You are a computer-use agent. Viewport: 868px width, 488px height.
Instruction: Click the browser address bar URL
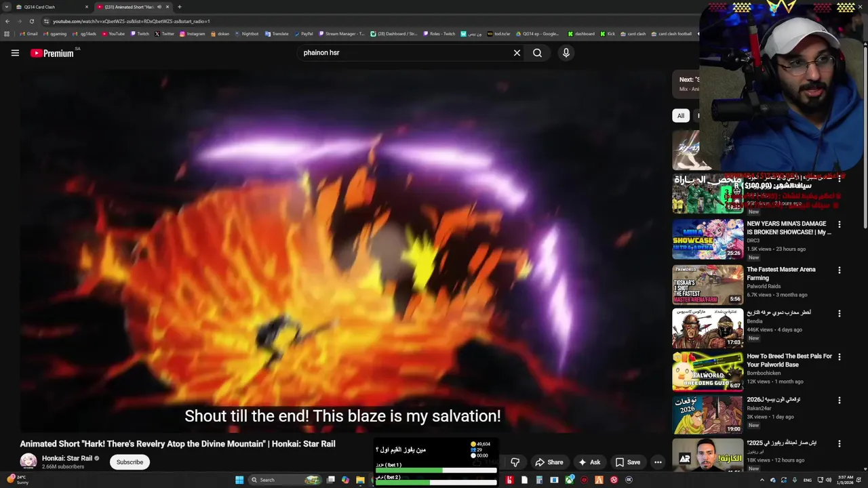click(x=132, y=21)
